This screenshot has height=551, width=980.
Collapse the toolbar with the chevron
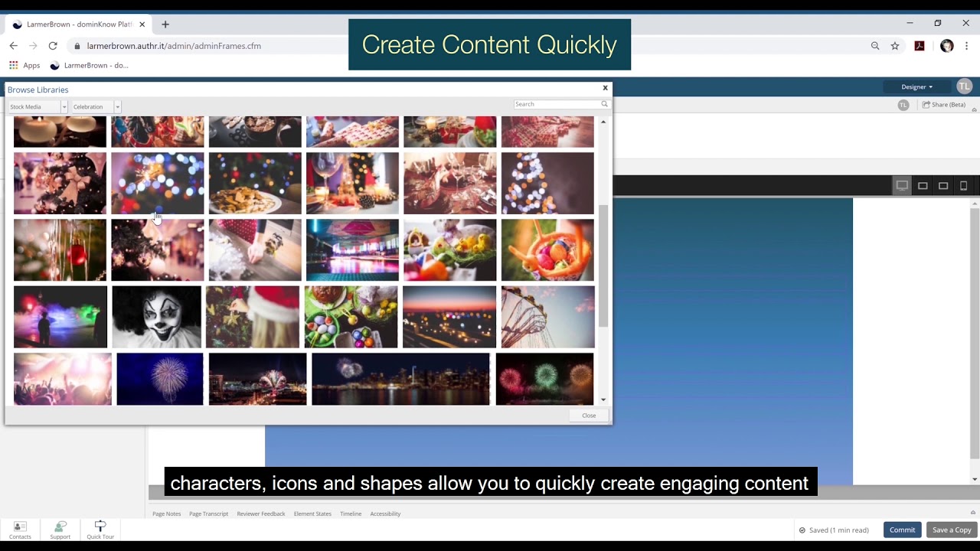pyautogui.click(x=974, y=111)
